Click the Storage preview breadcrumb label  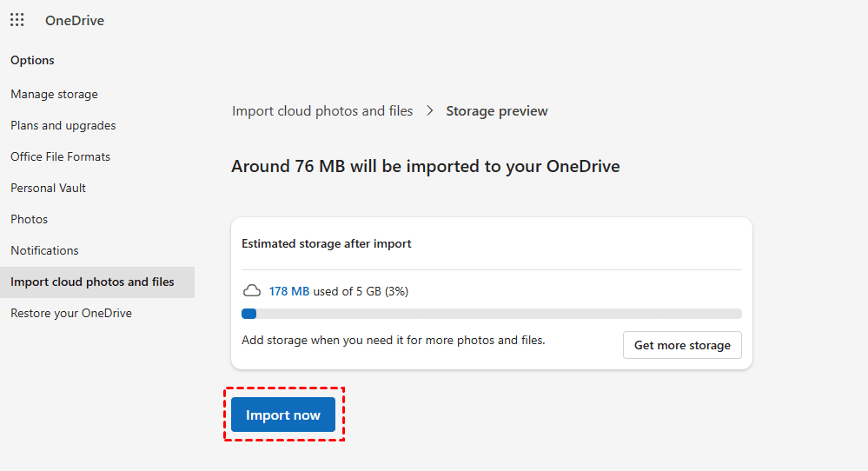coord(497,111)
